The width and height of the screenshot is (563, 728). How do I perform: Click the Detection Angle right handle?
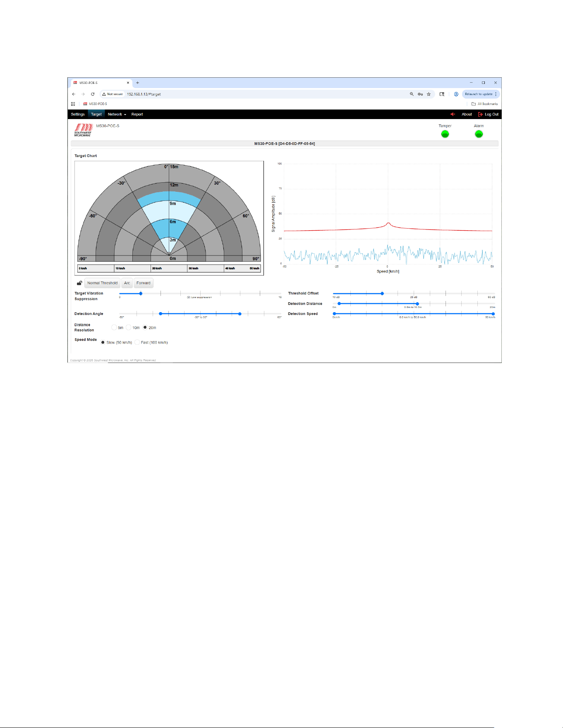(x=240, y=314)
